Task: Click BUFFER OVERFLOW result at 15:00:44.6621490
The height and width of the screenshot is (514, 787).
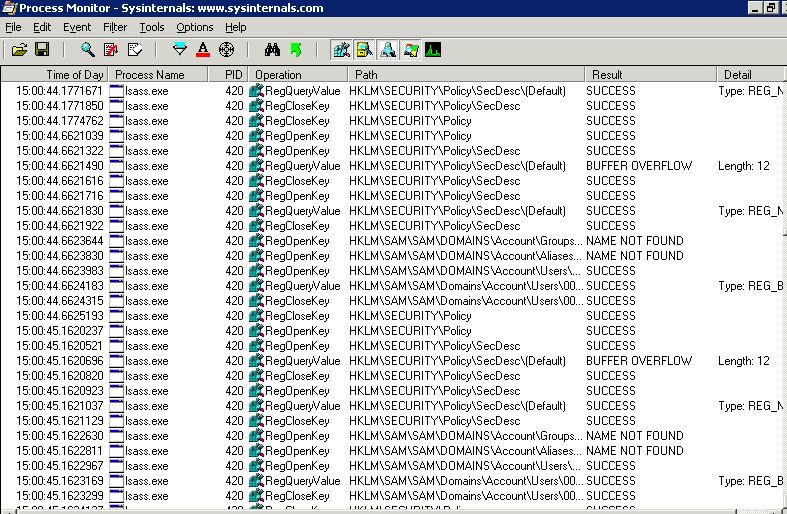Action: pos(639,166)
